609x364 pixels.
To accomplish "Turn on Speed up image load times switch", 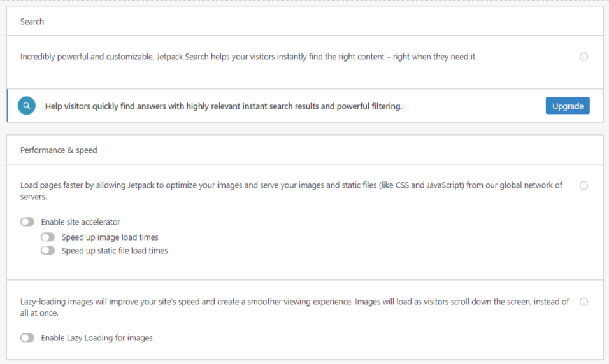I will pos(48,237).
